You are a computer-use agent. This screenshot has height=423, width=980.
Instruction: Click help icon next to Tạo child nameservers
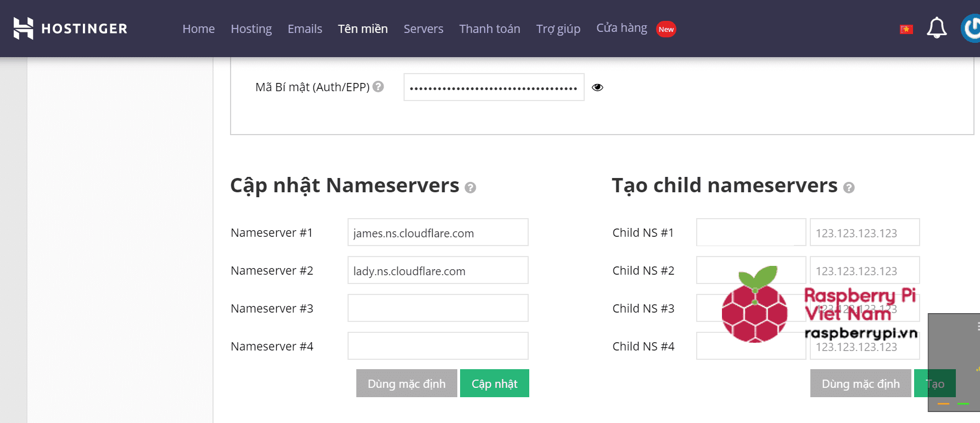(x=849, y=188)
